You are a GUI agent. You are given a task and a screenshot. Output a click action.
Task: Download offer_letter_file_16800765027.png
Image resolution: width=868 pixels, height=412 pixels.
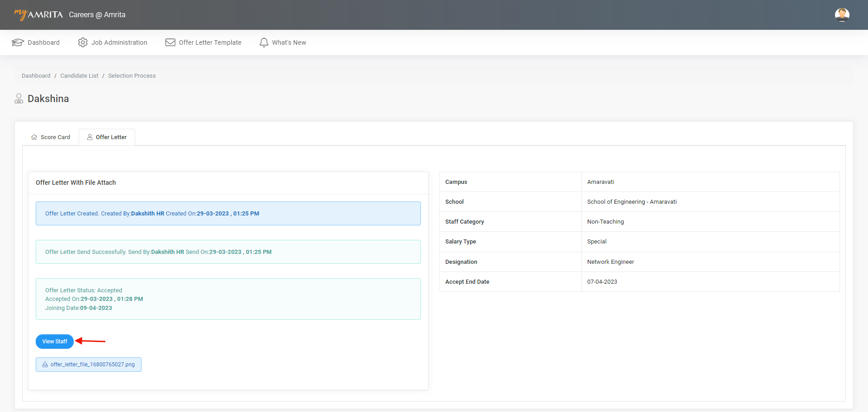point(92,365)
